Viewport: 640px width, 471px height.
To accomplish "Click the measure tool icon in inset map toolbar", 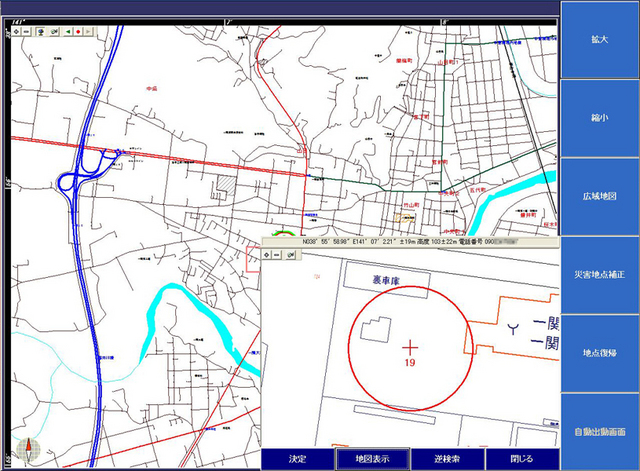I will click(291, 255).
